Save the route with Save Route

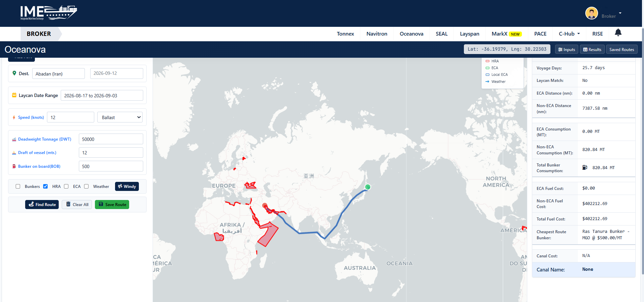point(112,205)
